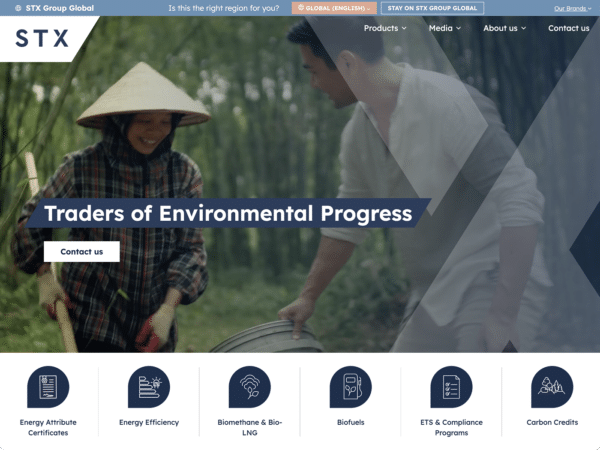Open the Energy Efficiency icon
Viewport: 600px width, 450px height.
tap(148, 387)
